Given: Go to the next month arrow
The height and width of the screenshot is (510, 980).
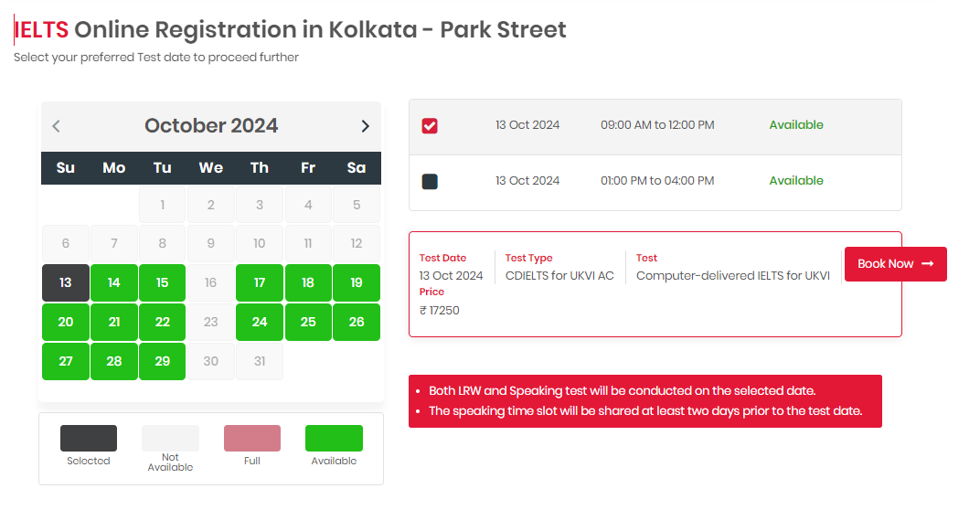Looking at the screenshot, I should [365, 126].
